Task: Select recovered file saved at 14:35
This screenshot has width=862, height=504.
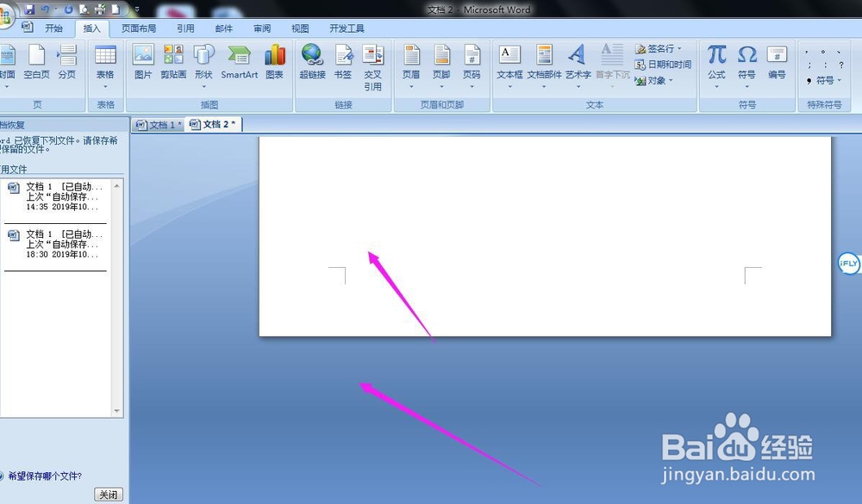Action: 55,196
